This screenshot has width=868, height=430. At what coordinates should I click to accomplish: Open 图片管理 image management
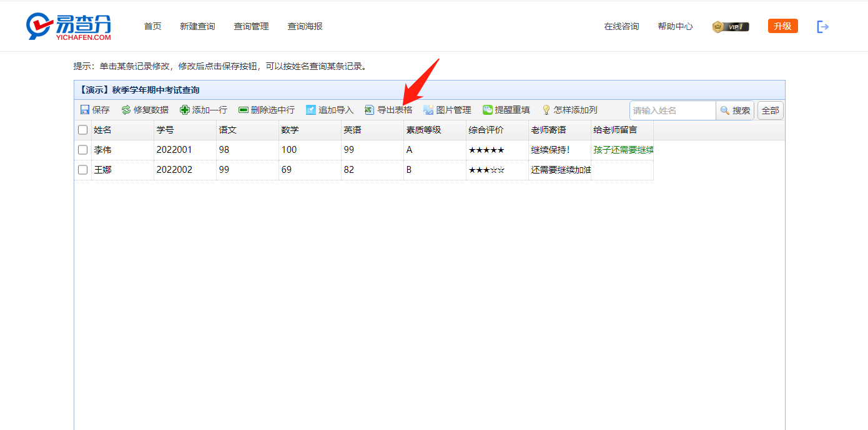point(447,110)
